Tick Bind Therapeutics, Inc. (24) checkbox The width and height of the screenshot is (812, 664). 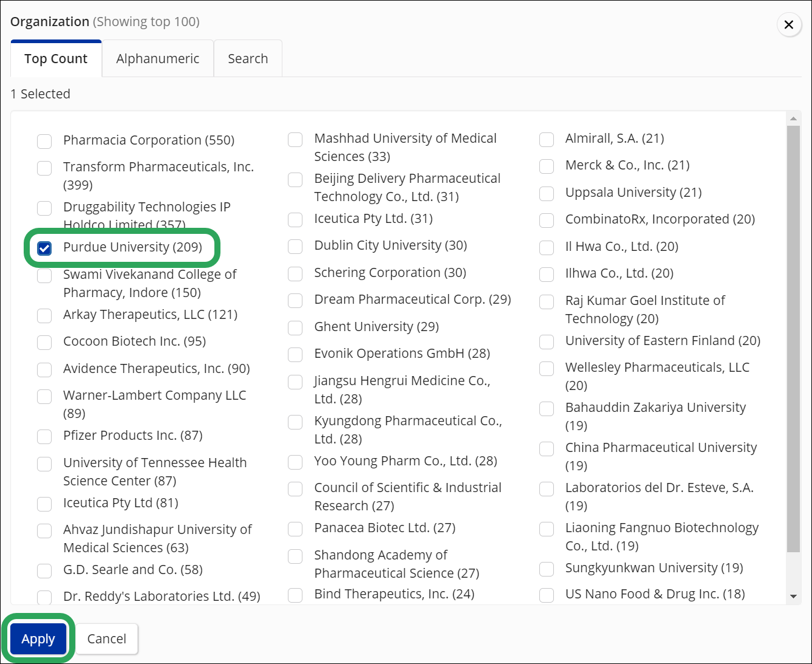click(295, 595)
